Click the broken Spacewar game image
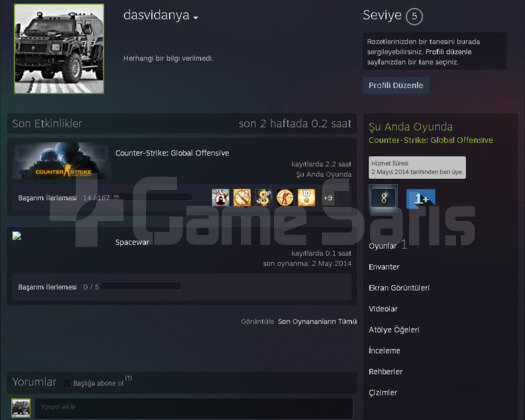The image size is (525, 420). (17, 236)
